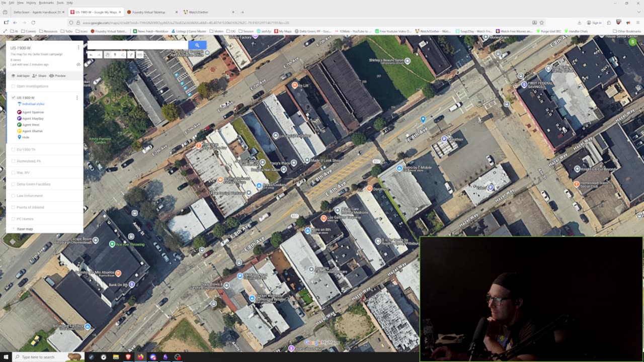The width and height of the screenshot is (644, 362).
Task: Click the browser back arrow
Action: [x=15, y=23]
